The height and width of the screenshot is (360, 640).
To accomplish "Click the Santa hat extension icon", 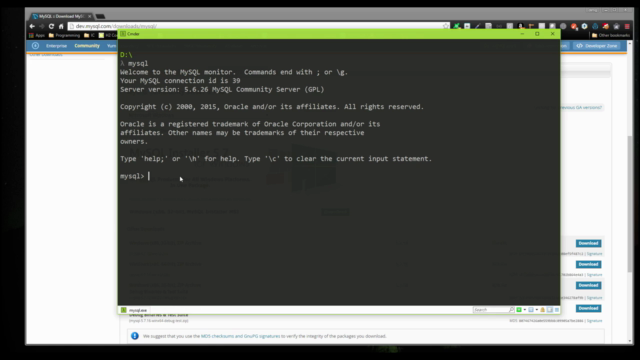I will click(606, 26).
